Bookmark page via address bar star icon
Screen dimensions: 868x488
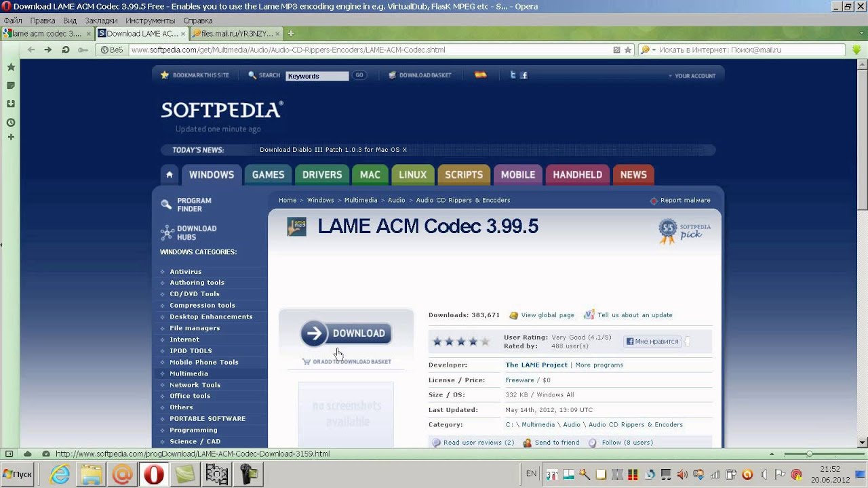click(x=628, y=49)
